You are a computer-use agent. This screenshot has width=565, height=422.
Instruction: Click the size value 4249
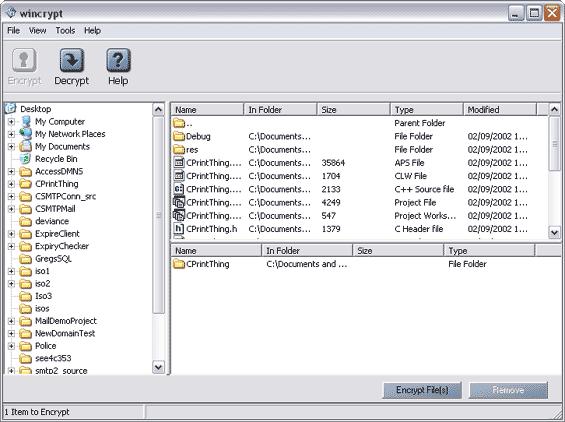(331, 203)
